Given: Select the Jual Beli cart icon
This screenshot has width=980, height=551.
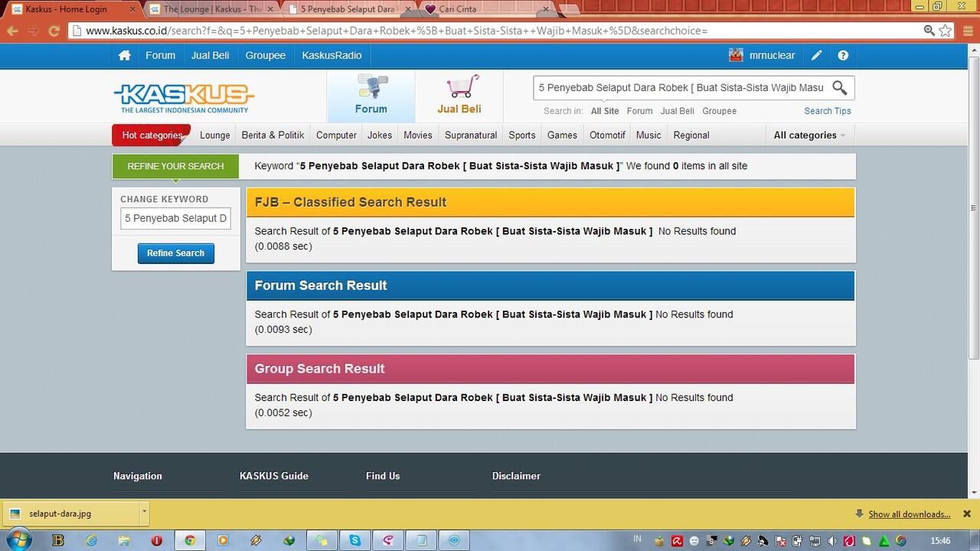Looking at the screenshot, I should click(459, 96).
